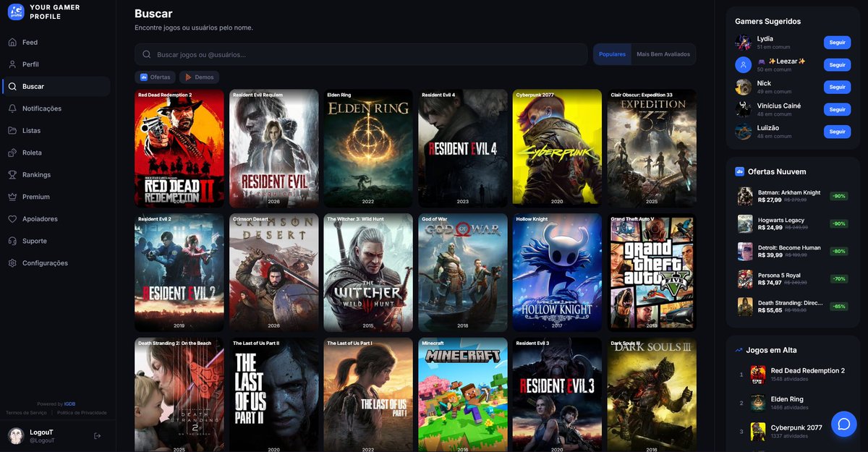Click Lydia's avatar in suggested gamers
The width and height of the screenshot is (868, 452).
(x=743, y=42)
